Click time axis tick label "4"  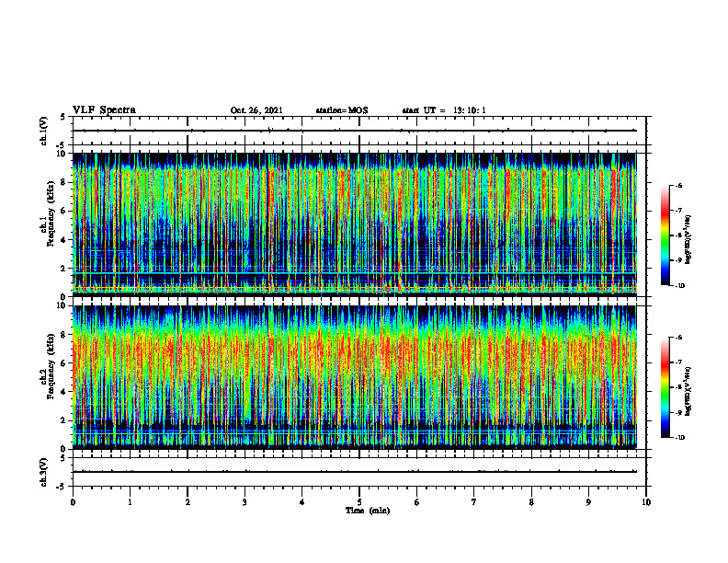(302, 502)
